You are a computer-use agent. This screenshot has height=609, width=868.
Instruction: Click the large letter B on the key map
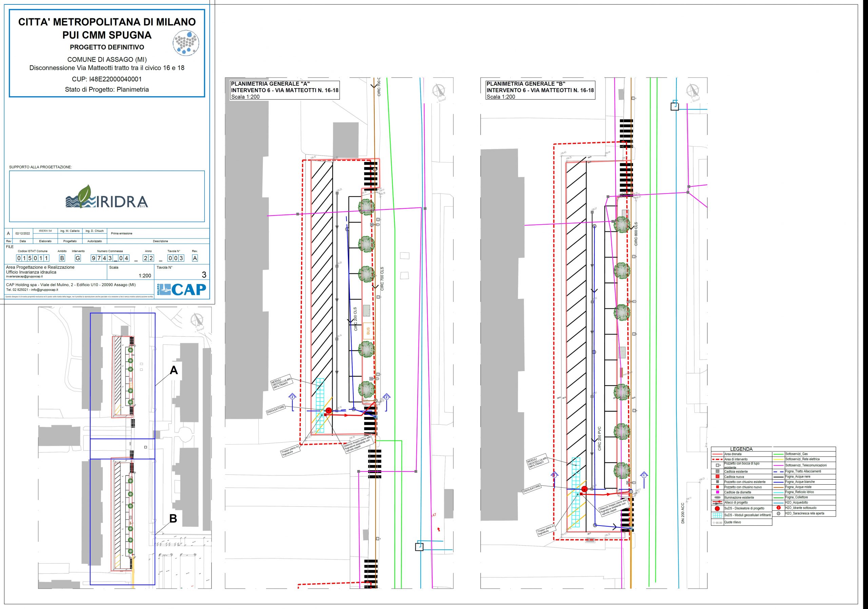click(173, 519)
